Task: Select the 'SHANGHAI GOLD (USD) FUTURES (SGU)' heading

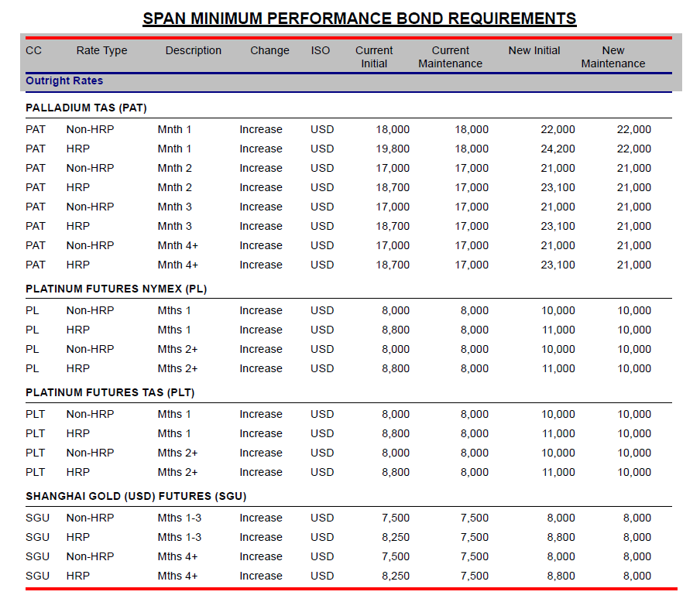Action: coord(136,497)
